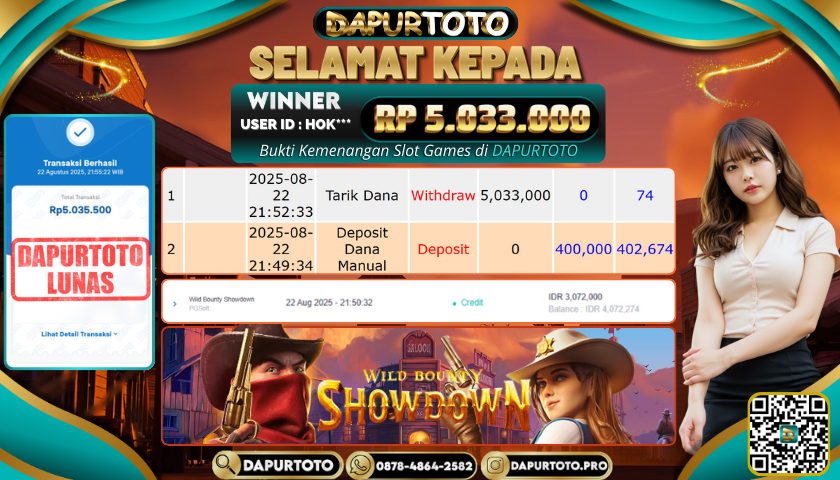Click the magnifier search icon beside DAPURTOTO
Viewport: 840px width, 480px height.
[x=226, y=465]
